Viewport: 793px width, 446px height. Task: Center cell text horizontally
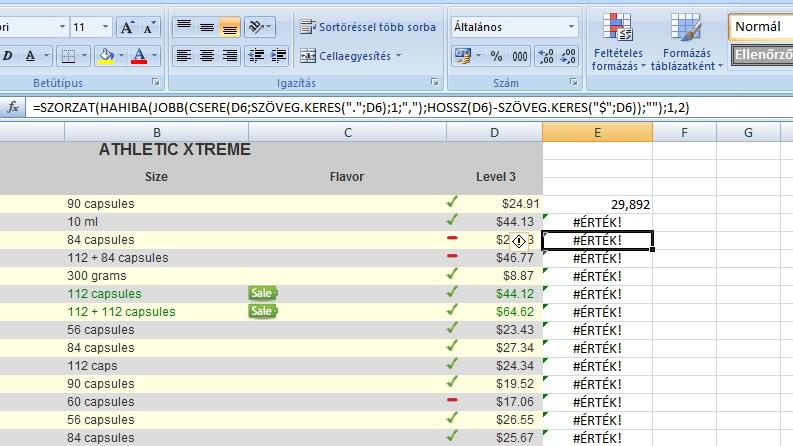206,56
